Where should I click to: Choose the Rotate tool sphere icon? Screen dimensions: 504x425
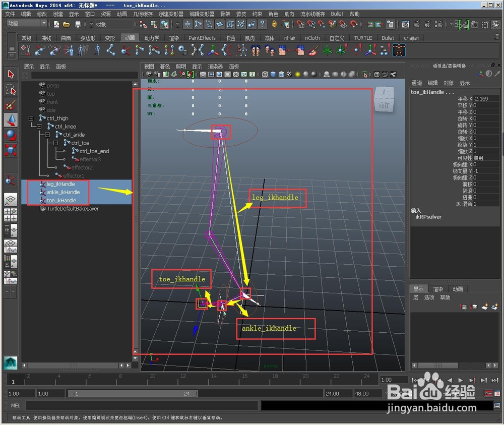11,135
